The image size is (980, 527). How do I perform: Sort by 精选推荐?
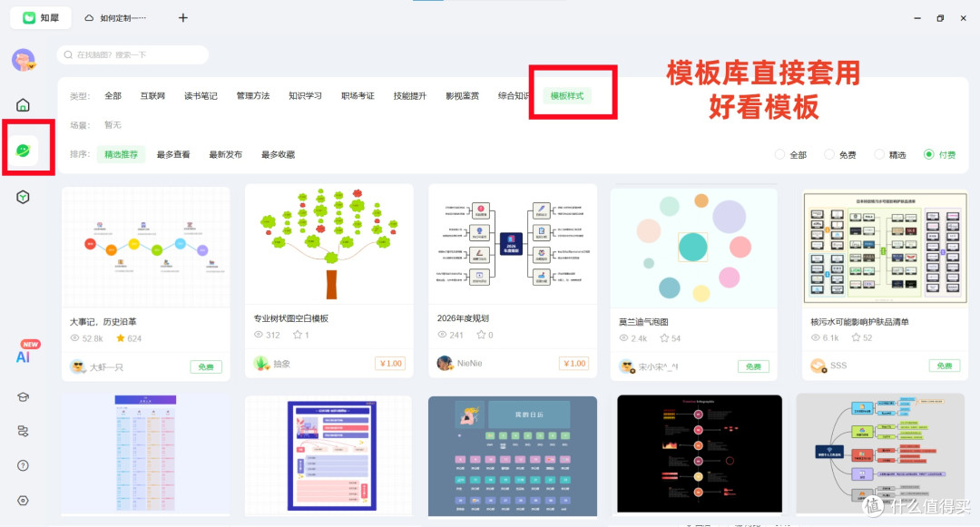coord(121,154)
